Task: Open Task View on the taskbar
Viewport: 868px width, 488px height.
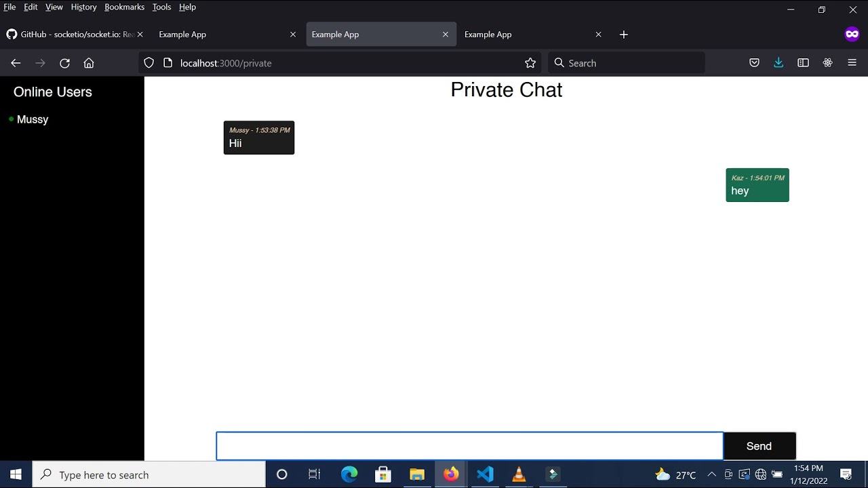Action: pos(315,474)
